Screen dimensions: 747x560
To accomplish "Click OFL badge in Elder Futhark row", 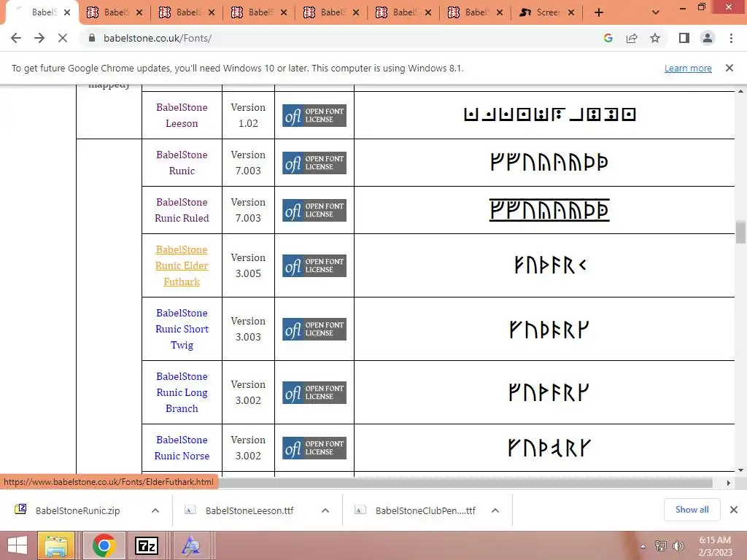I will tap(314, 265).
